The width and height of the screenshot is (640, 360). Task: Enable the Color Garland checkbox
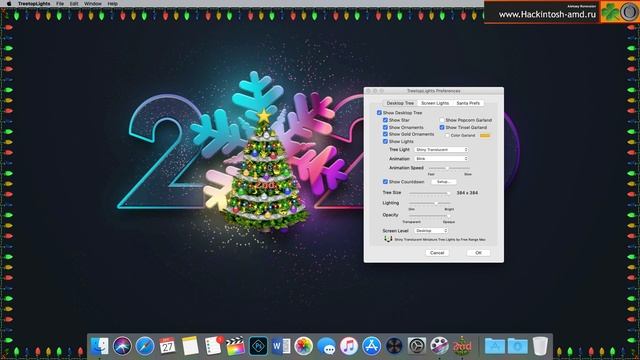(x=447, y=135)
